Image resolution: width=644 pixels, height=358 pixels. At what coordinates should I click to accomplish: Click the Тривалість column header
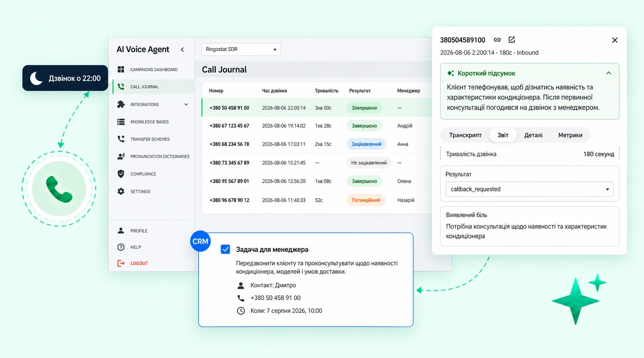[x=326, y=91]
